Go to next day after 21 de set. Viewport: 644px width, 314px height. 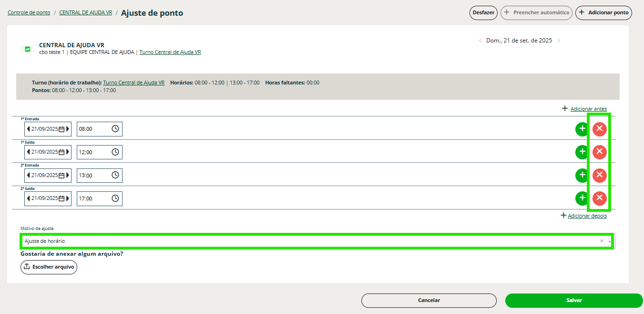click(559, 41)
